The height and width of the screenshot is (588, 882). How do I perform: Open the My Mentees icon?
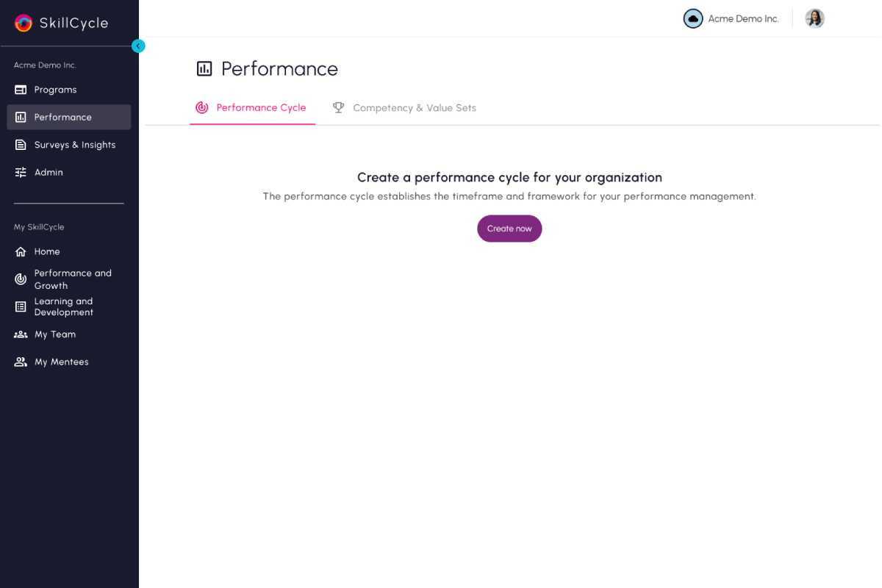(21, 362)
